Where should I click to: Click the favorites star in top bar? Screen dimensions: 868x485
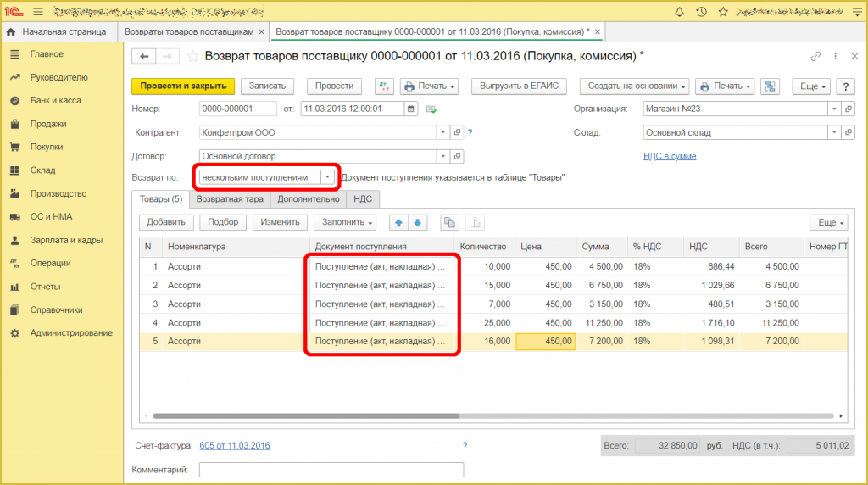(x=722, y=11)
